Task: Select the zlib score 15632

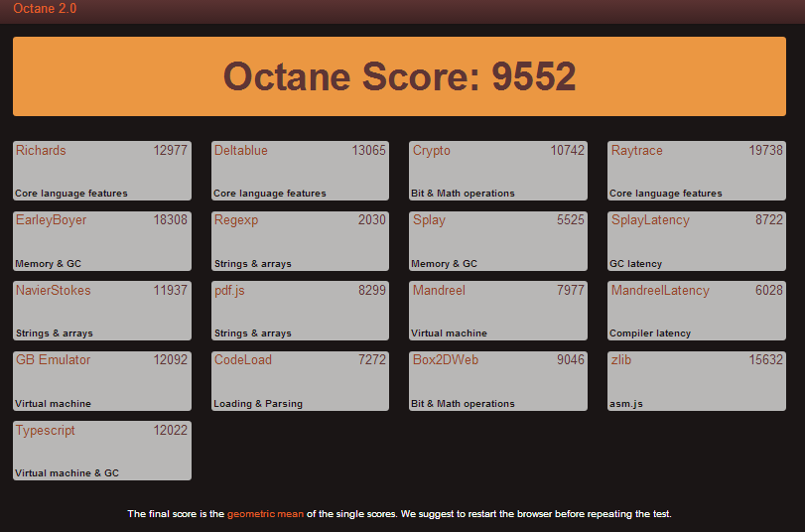Action: pyautogui.click(x=765, y=360)
